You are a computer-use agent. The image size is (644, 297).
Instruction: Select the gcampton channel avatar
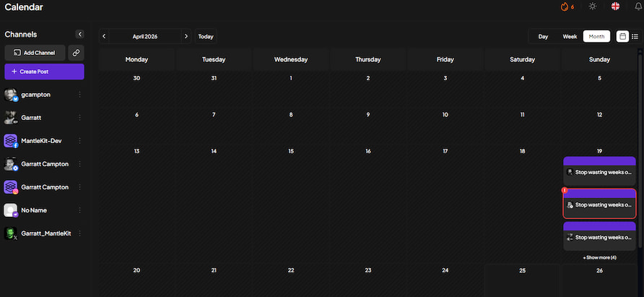click(11, 95)
